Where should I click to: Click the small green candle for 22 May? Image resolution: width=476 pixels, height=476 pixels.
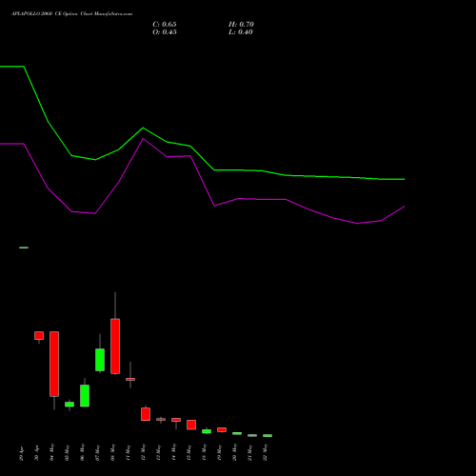pyautogui.click(x=268, y=435)
